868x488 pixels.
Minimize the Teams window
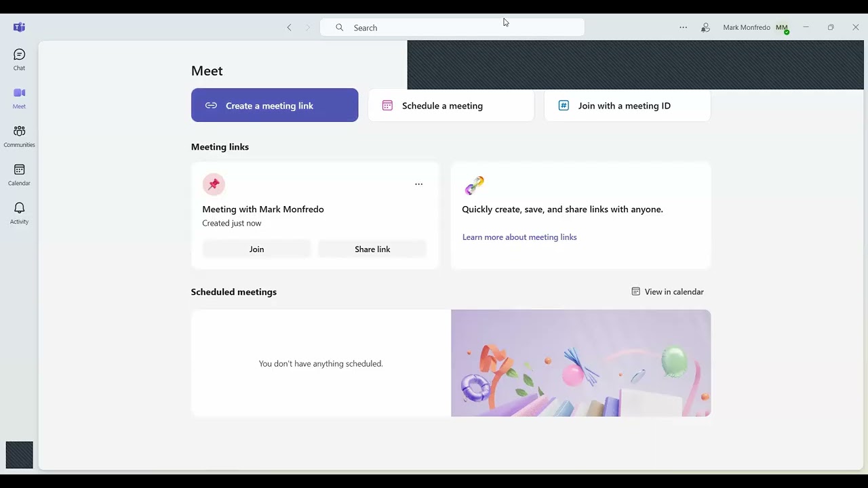(806, 28)
